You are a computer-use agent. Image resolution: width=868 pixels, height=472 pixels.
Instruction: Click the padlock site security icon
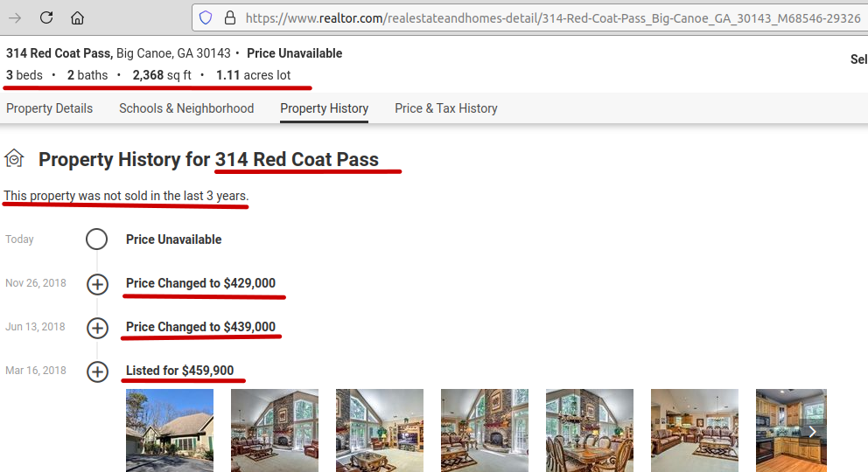tap(229, 17)
